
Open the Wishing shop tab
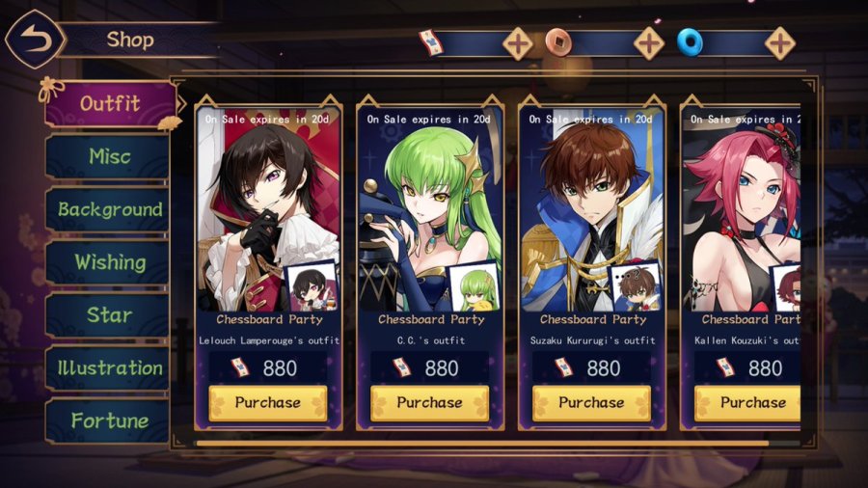pos(108,262)
